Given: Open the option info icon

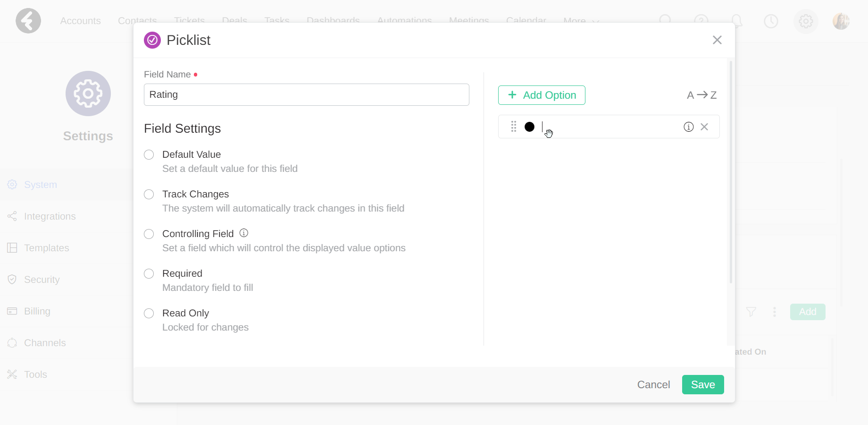Looking at the screenshot, I should [689, 127].
